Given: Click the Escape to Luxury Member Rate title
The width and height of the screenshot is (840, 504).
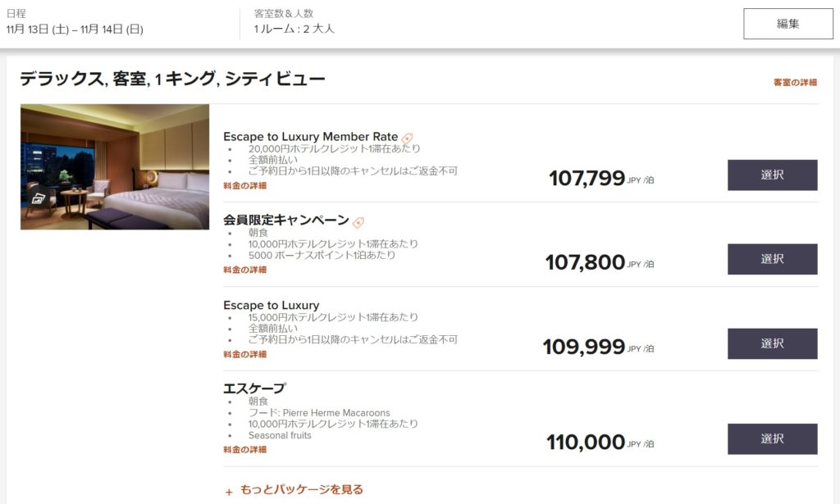Looking at the screenshot, I should [310, 137].
